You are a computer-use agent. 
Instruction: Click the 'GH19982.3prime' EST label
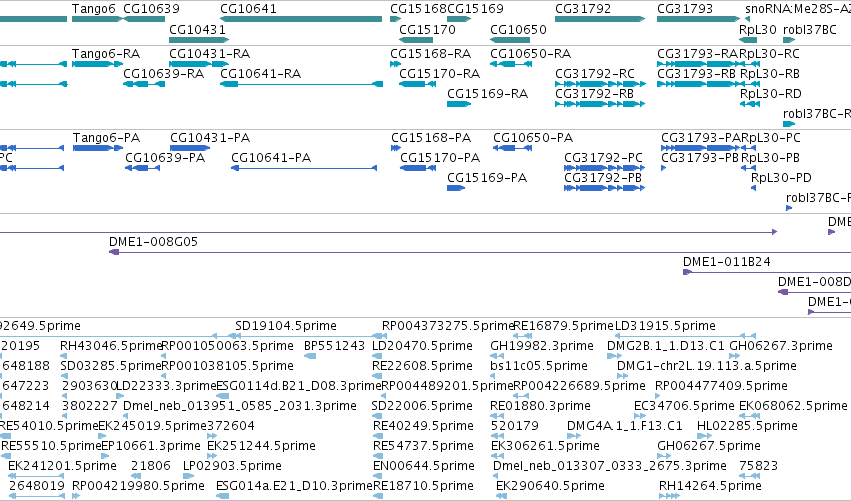tap(542, 346)
